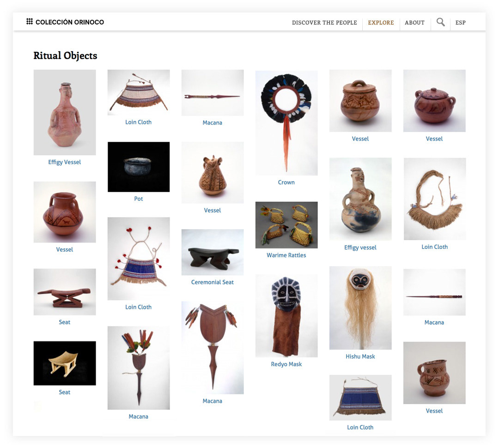The width and height of the screenshot is (499, 448).
Task: Click the Warime Rattles link
Action: click(286, 255)
